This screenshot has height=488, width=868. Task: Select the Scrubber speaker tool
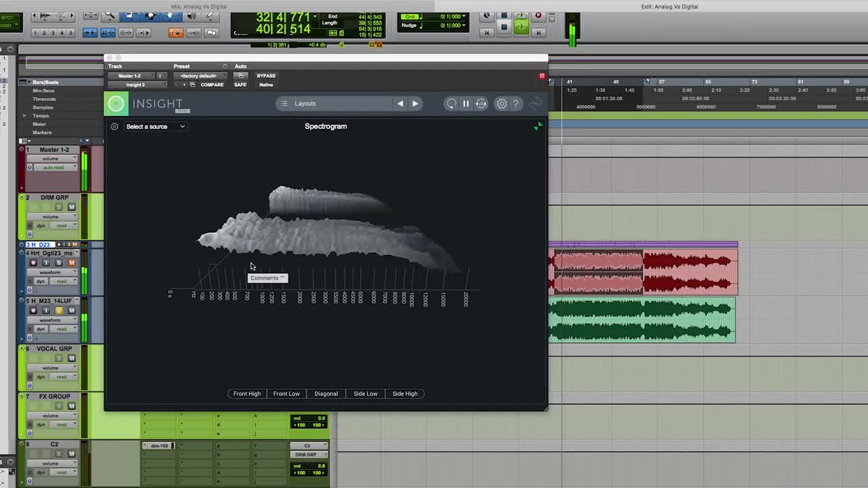click(x=191, y=16)
